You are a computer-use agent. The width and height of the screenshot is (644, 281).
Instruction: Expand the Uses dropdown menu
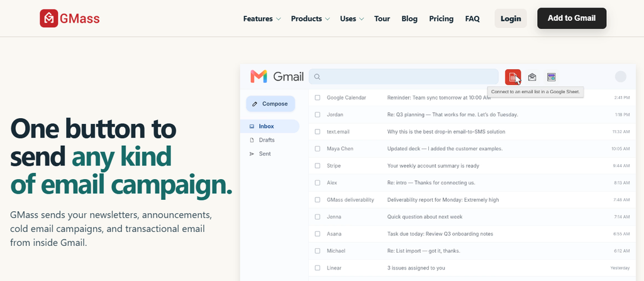pyautogui.click(x=352, y=18)
